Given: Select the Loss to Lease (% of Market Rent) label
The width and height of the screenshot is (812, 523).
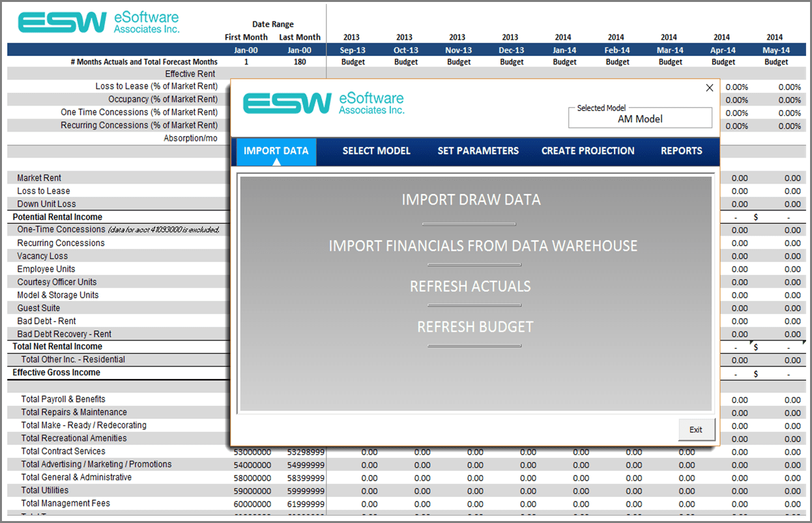Looking at the screenshot, I should 156,87.
